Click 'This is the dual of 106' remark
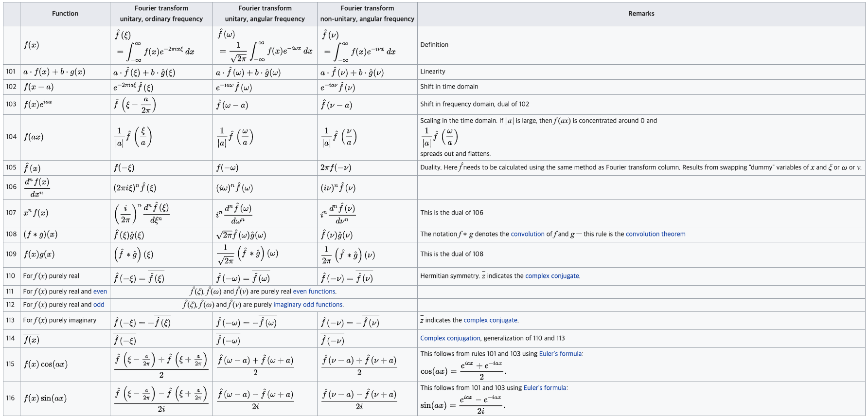 tap(452, 213)
